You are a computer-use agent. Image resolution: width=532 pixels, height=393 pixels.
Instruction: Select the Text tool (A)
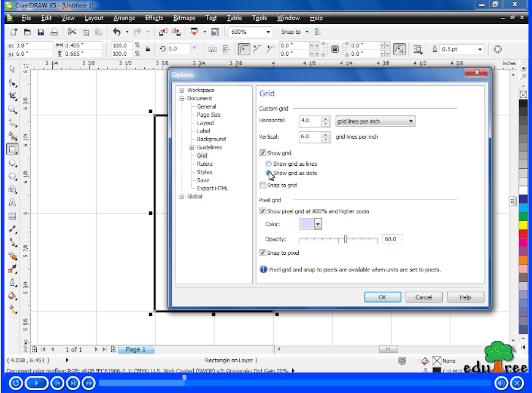point(12,203)
